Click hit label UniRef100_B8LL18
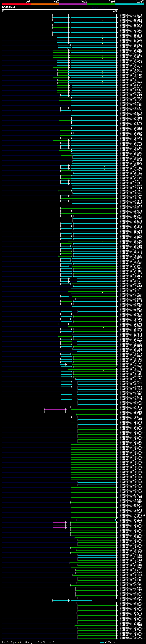The height and width of the screenshot is (644, 146). [x=131, y=140]
